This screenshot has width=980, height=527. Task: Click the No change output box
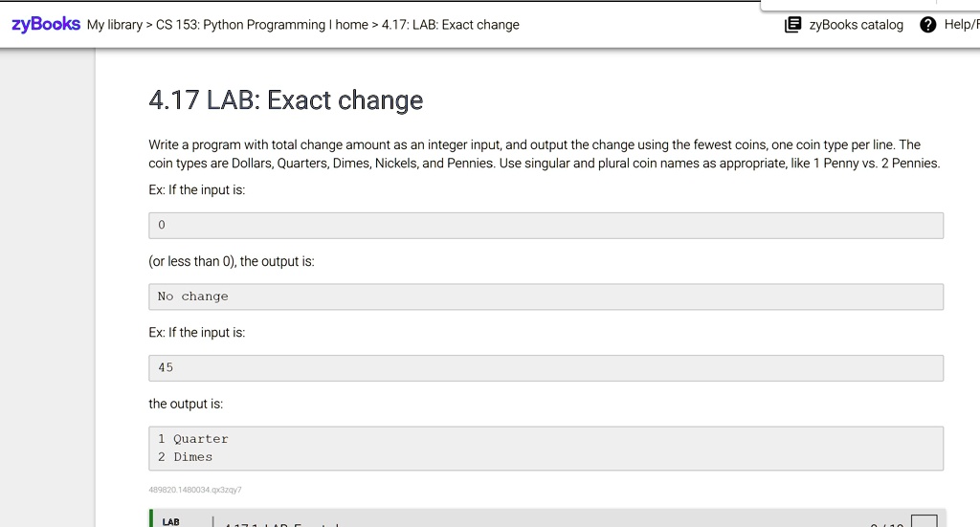point(546,296)
